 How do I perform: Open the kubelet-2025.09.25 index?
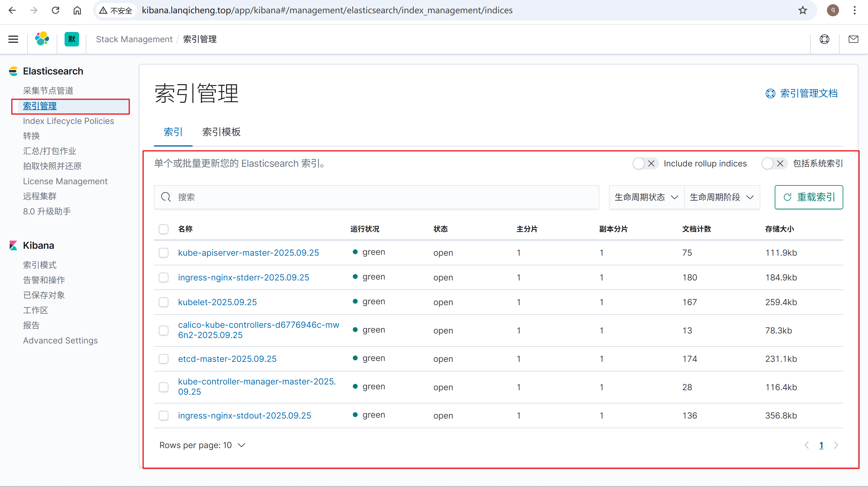click(x=217, y=302)
